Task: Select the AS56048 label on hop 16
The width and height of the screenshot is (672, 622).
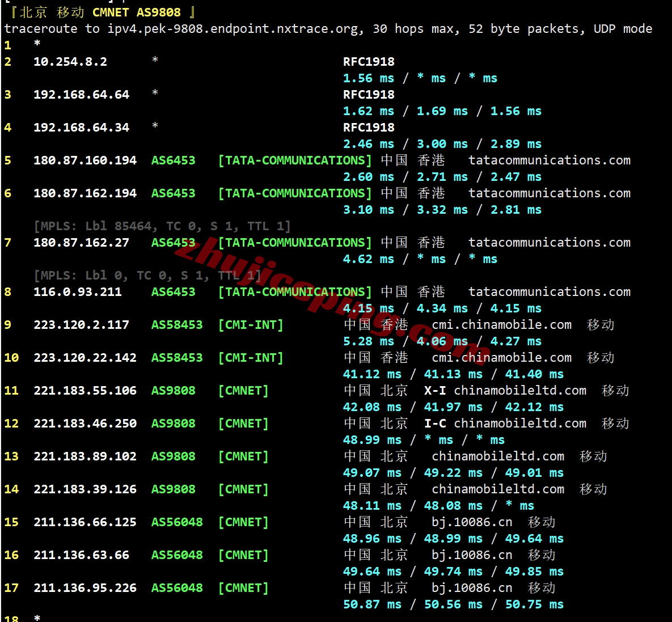Action: [176, 555]
